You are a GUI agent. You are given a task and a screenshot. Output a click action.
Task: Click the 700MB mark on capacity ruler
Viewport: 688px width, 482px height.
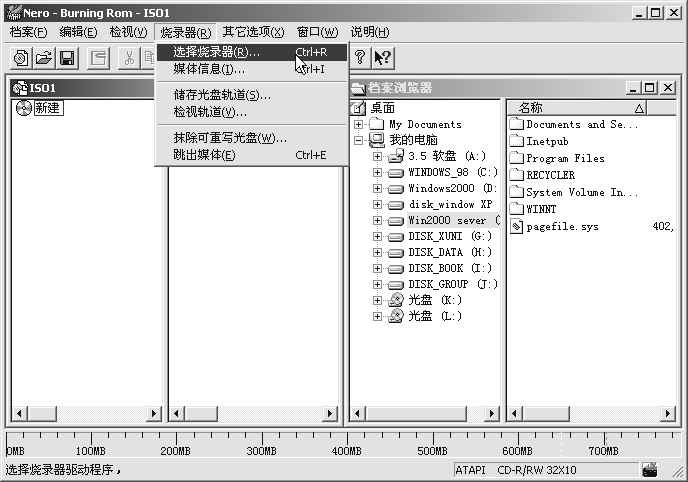603,450
